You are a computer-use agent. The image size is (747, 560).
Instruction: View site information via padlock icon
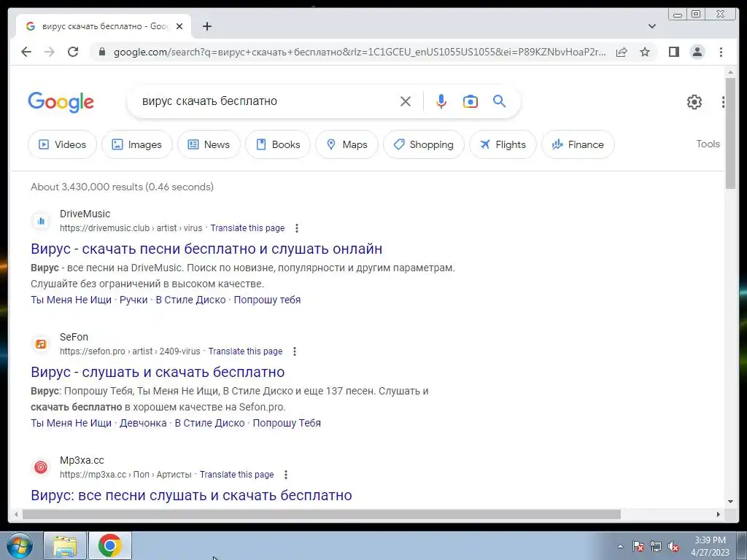102,52
